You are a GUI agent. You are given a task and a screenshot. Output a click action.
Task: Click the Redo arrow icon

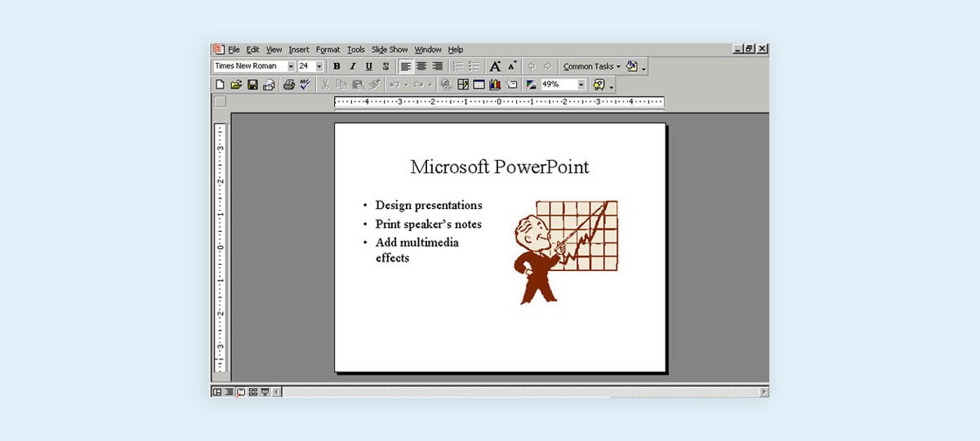coord(419,84)
